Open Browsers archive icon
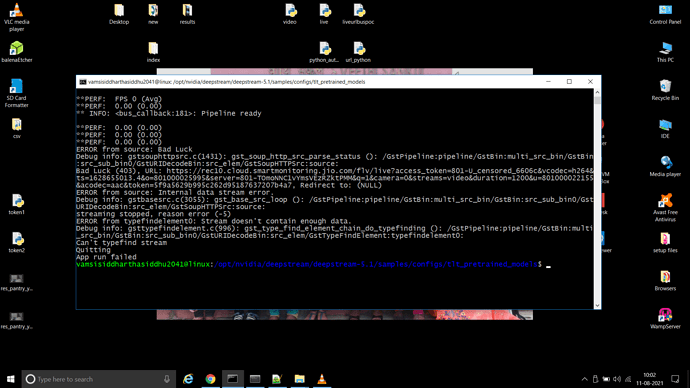The image size is (690, 388). [665, 280]
